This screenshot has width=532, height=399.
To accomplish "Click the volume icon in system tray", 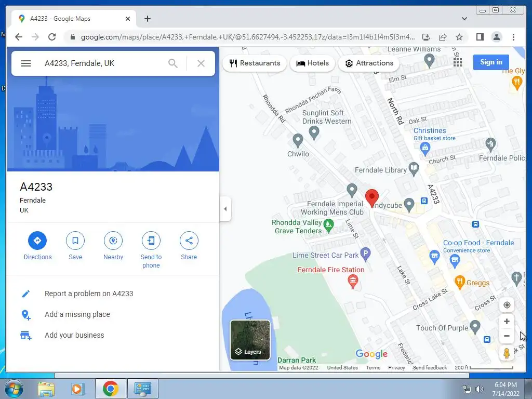I will (480, 389).
